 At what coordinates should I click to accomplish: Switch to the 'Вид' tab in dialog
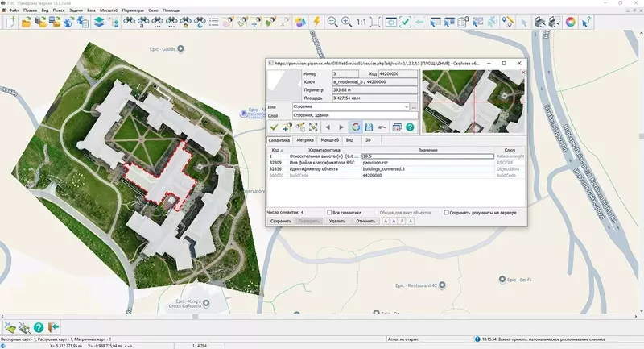[x=349, y=140]
